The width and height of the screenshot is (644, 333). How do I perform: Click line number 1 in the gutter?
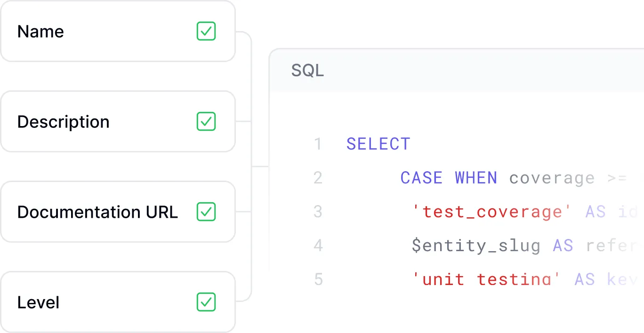318,144
